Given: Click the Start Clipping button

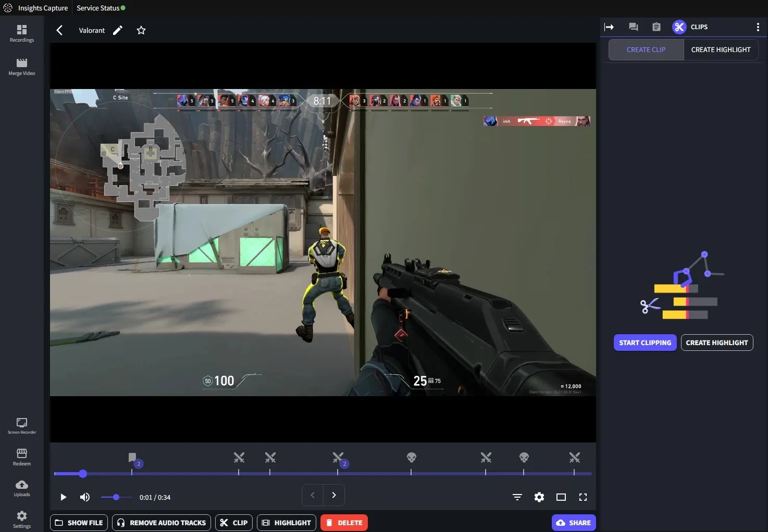Looking at the screenshot, I should tap(645, 343).
